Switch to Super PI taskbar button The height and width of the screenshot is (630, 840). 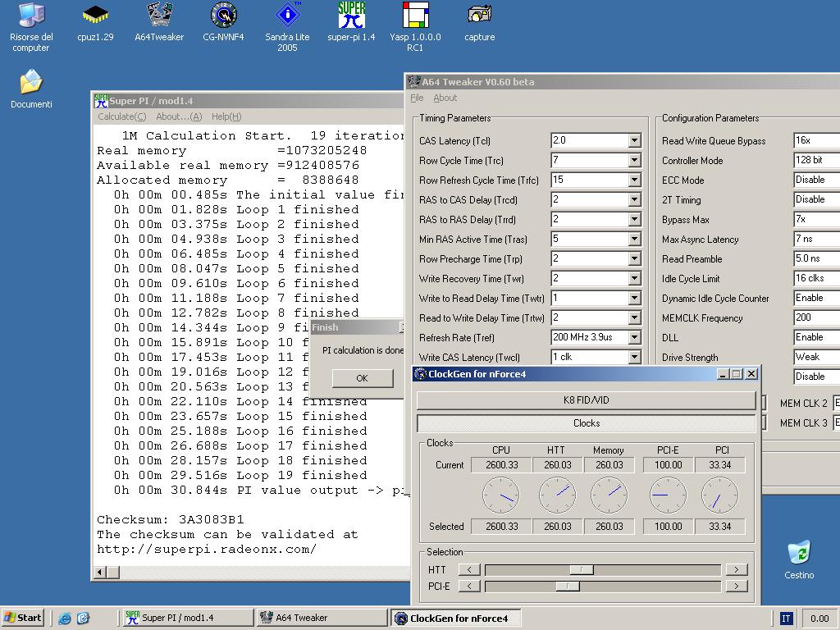click(187, 618)
